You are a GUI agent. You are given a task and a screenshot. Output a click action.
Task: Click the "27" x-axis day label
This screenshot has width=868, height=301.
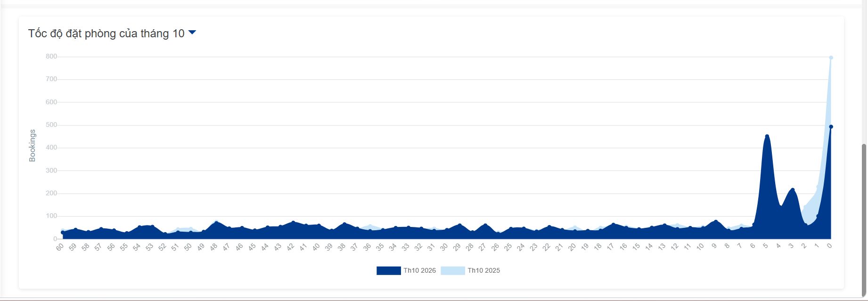tap(483, 247)
